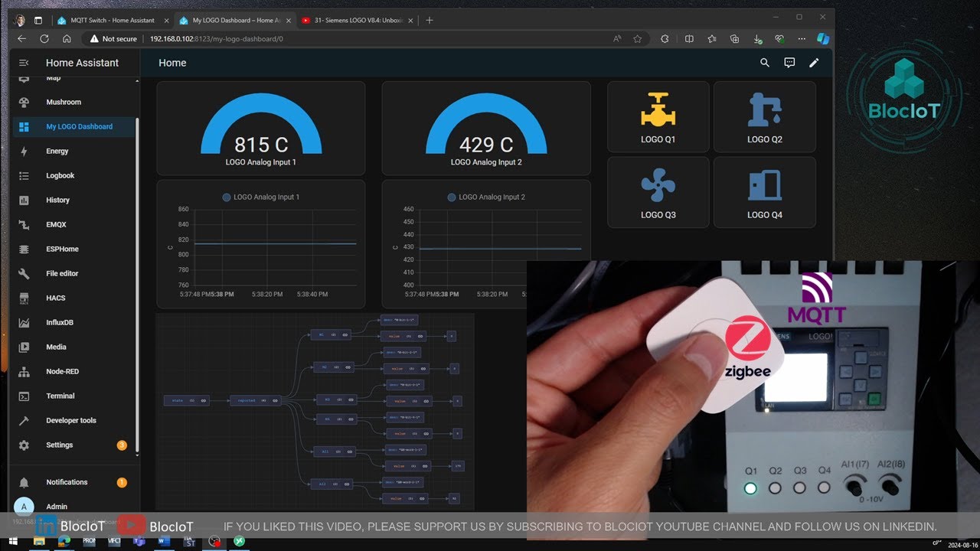This screenshot has width=980, height=551.
Task: Collapse the Home Assistant sidebar menu
Action: 24,63
